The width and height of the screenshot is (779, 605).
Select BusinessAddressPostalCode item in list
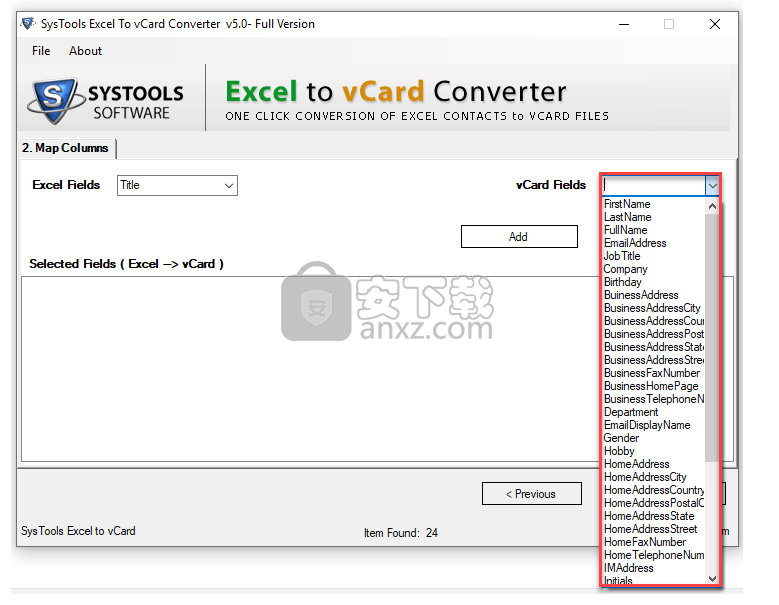654,334
